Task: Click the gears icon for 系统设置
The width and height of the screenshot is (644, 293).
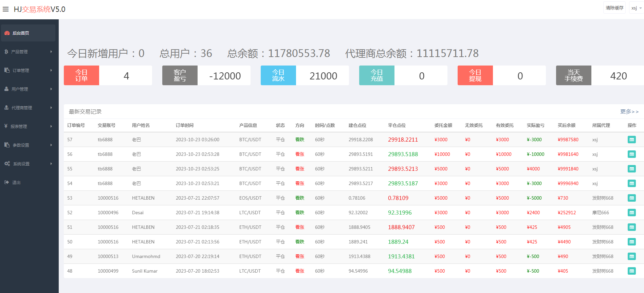Action: pyautogui.click(x=7, y=164)
